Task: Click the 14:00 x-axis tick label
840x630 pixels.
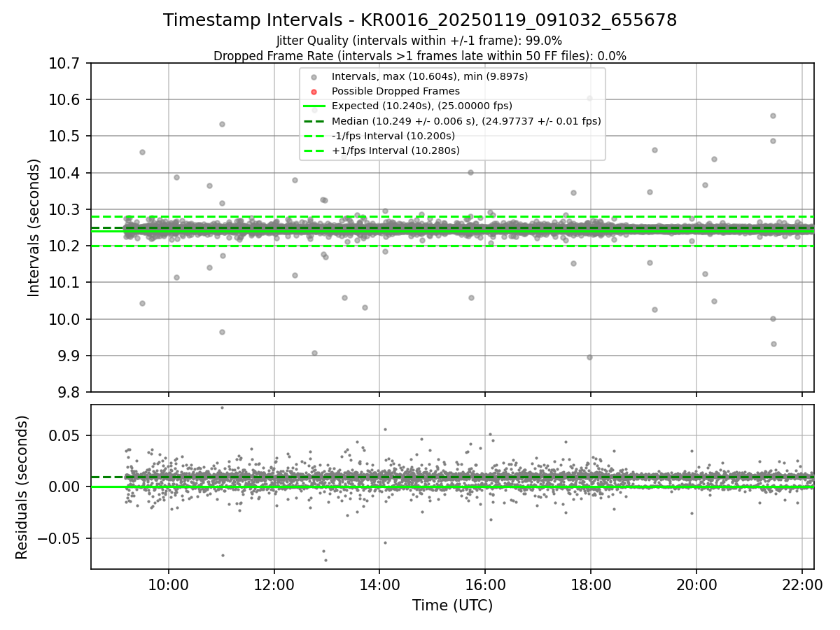Action: click(379, 584)
